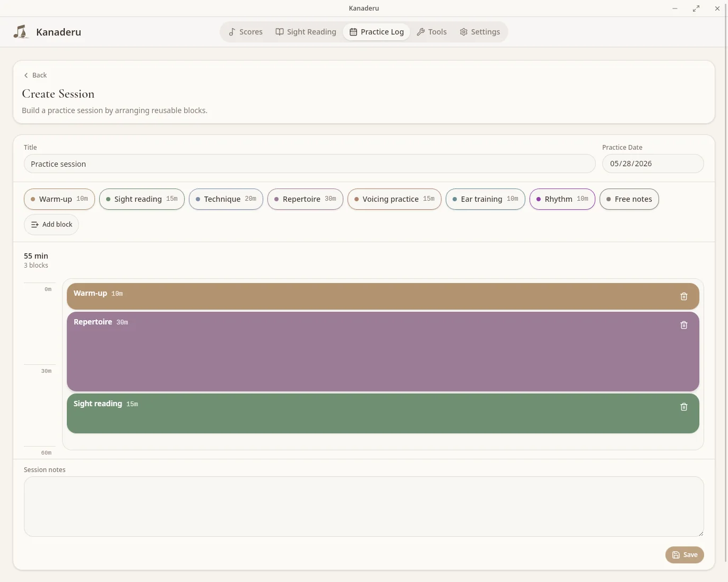The height and width of the screenshot is (582, 728).
Task: Click the vertical scrollbar on right edge
Action: [x=725, y=281]
